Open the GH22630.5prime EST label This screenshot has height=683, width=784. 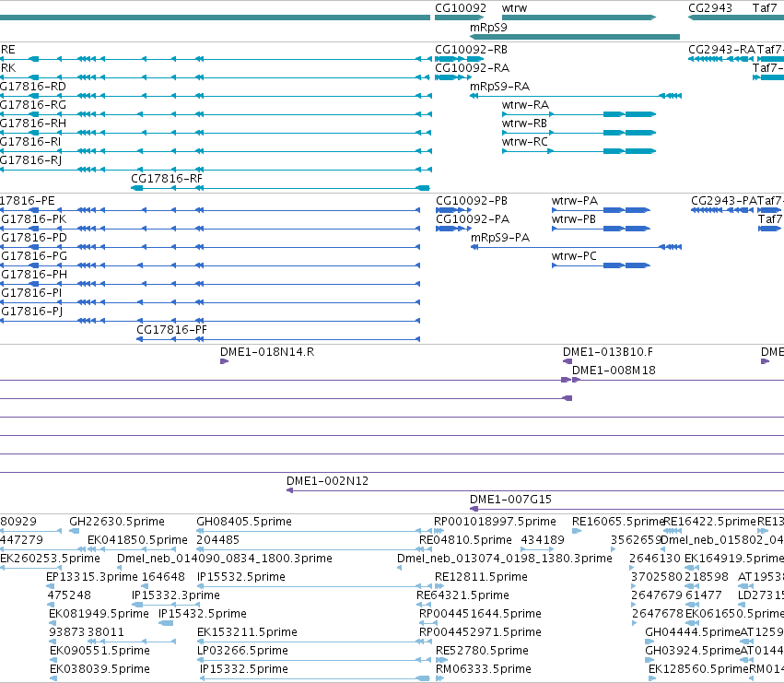click(116, 522)
